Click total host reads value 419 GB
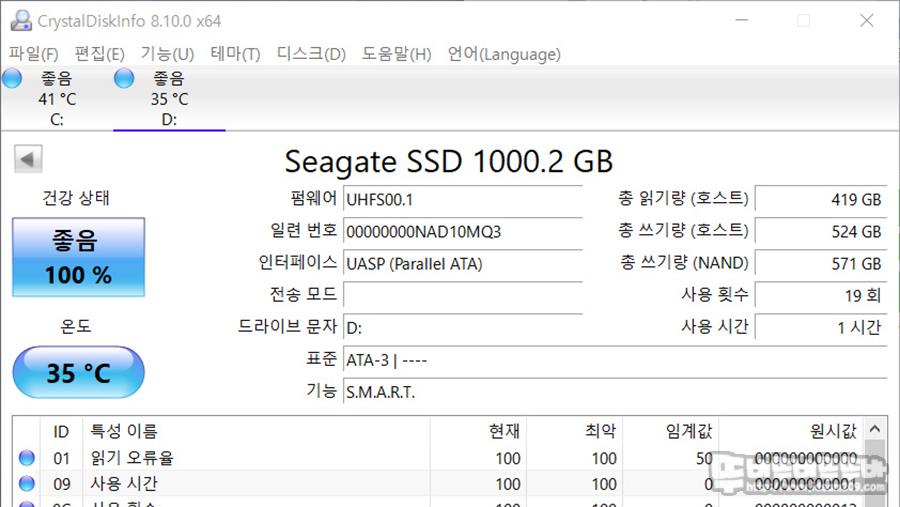 point(821,200)
